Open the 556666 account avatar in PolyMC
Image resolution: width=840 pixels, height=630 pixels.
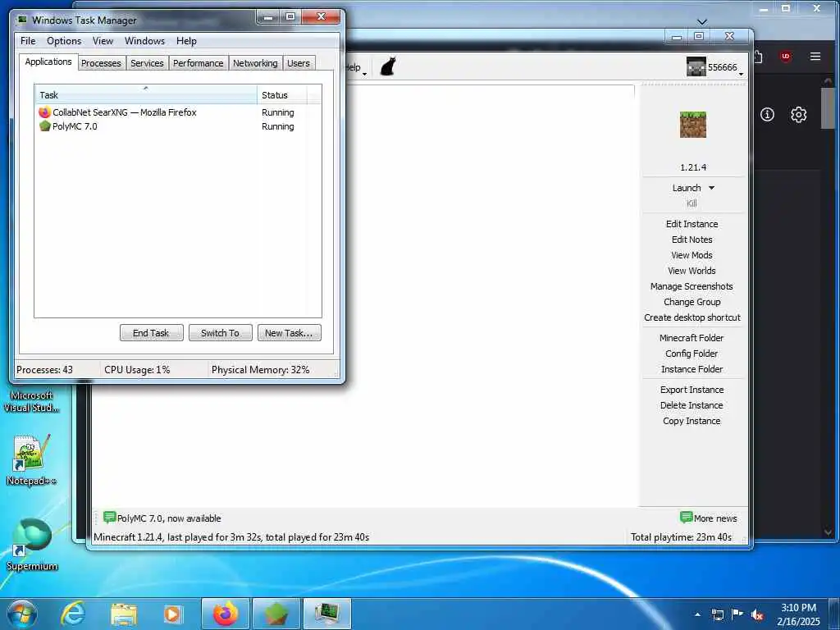[696, 67]
